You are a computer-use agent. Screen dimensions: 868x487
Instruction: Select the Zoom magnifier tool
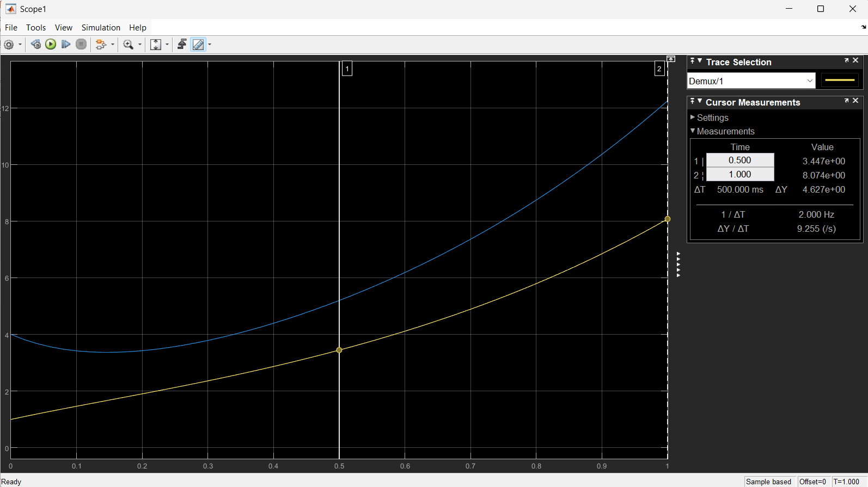point(129,45)
